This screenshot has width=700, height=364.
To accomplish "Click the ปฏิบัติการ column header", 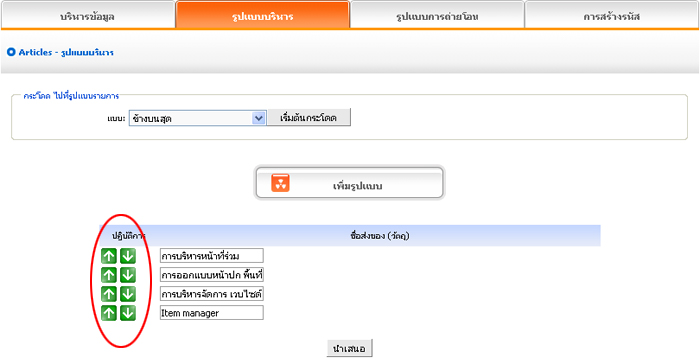I will [129, 236].
